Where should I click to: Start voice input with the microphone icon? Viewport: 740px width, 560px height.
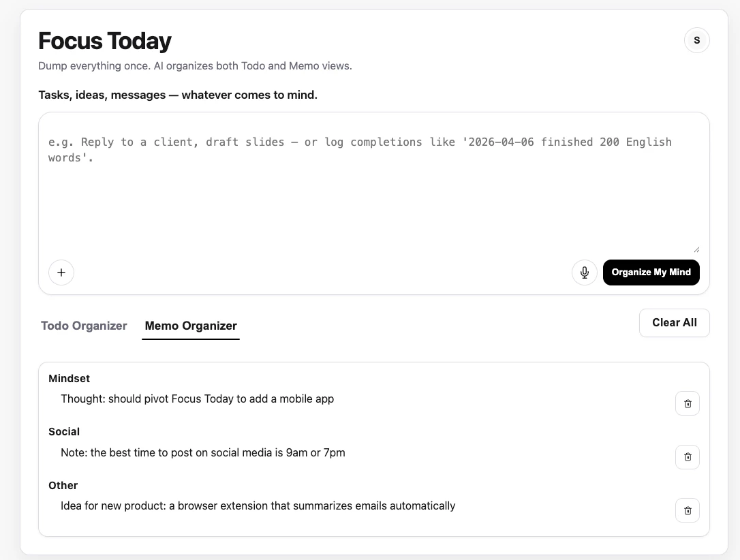click(584, 273)
